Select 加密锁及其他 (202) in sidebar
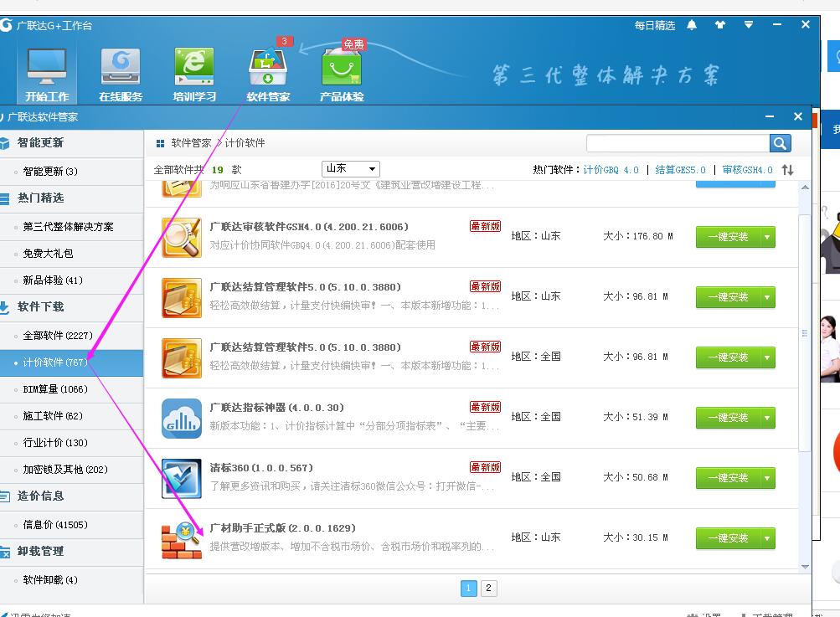Viewport: 840px width, 617px height. 71,470
